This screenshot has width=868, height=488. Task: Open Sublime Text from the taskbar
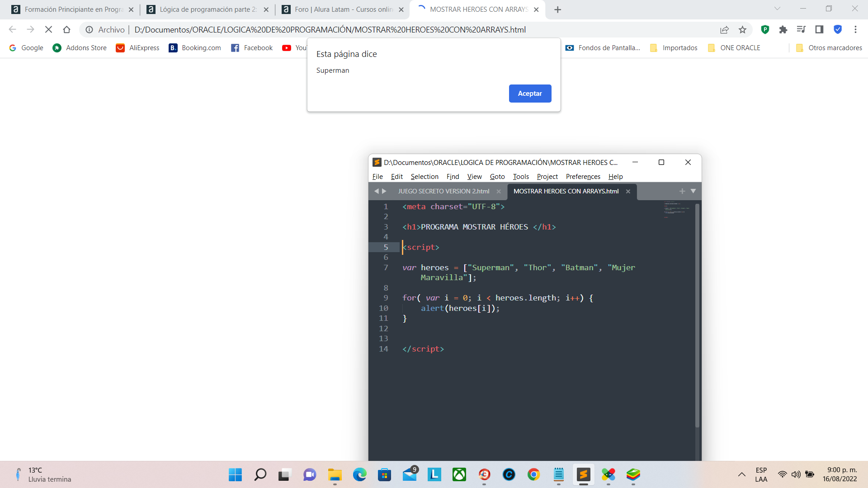coord(583,474)
